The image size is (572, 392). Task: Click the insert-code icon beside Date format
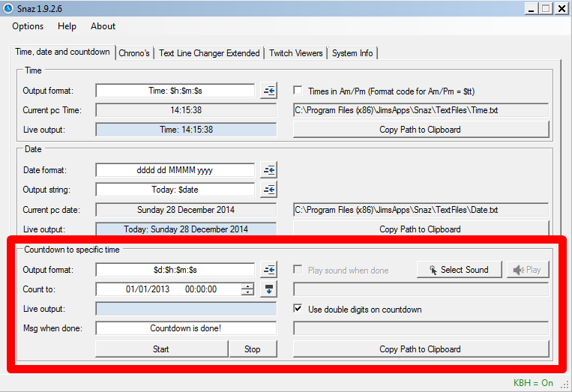pyautogui.click(x=269, y=170)
